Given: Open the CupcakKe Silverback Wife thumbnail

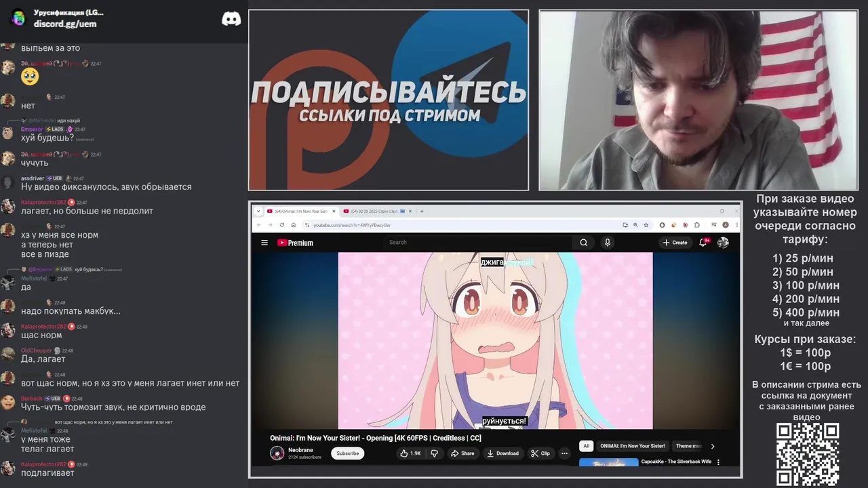Looking at the screenshot, I should pyautogui.click(x=608, y=463).
